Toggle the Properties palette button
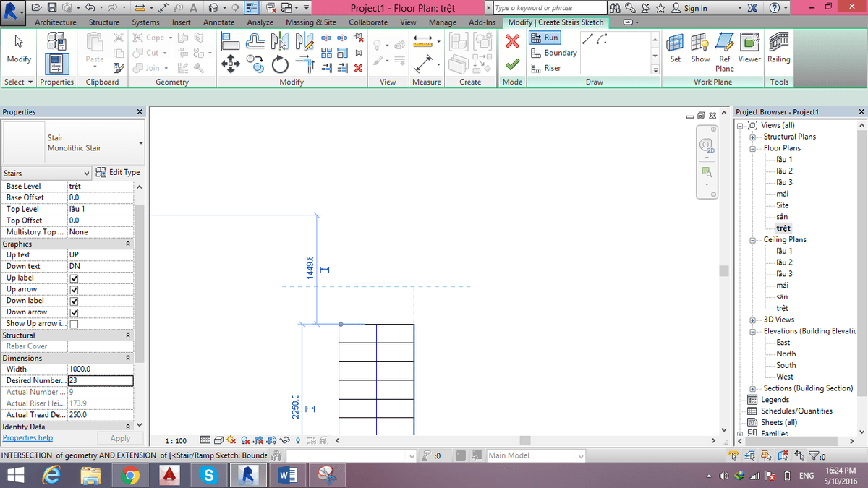The image size is (868, 488). (x=56, y=64)
